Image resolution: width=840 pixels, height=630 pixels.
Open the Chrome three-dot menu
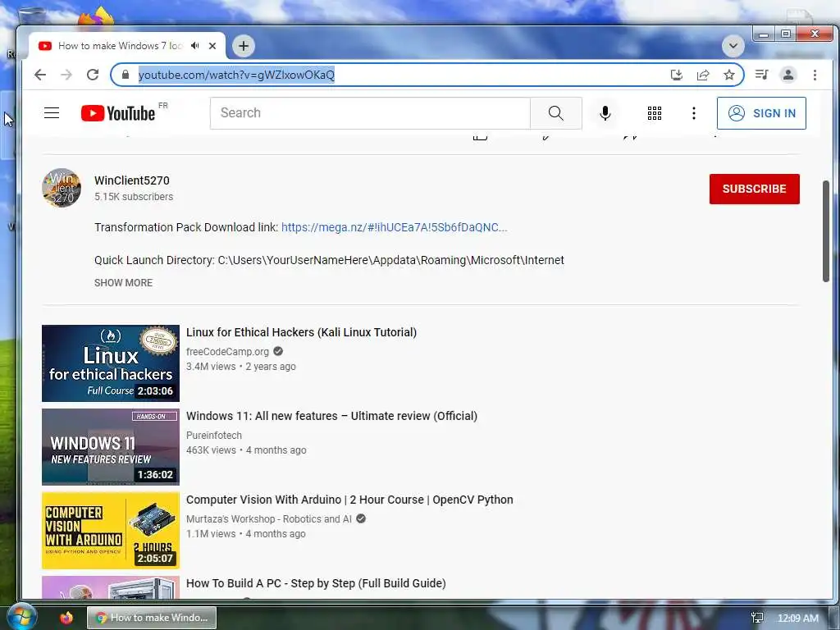[x=815, y=75]
